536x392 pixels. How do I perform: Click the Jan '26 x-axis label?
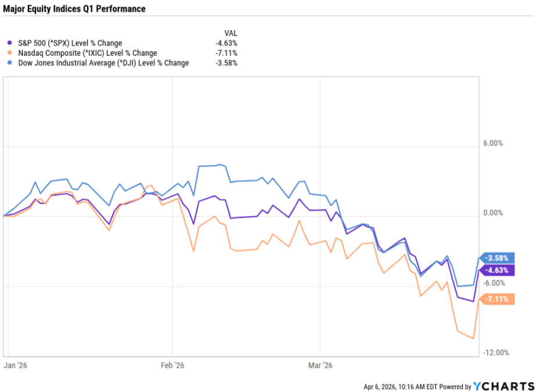pyautogui.click(x=16, y=365)
